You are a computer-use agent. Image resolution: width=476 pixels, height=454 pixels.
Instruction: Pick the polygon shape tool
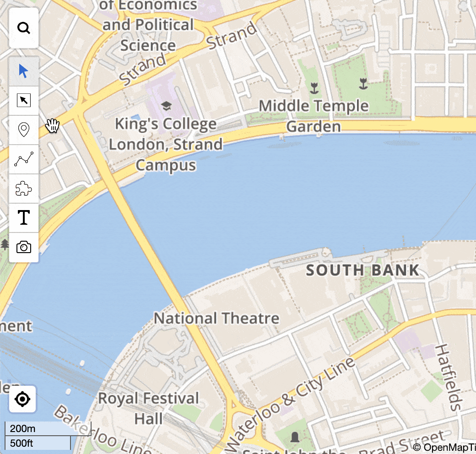(x=24, y=189)
